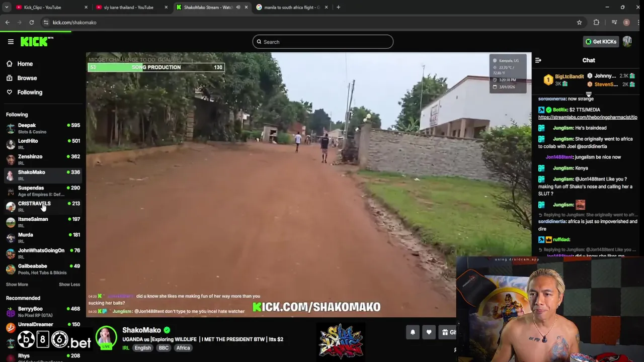
Task: Click ruffdad username in chat
Action: (561, 240)
